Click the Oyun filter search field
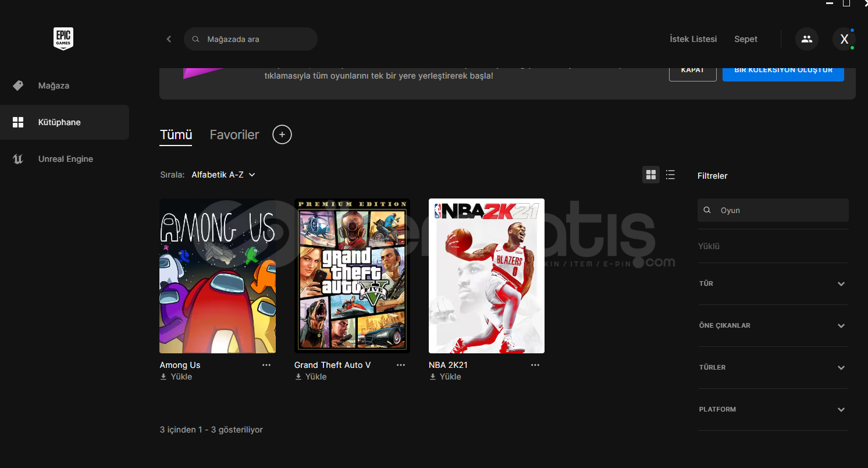The height and width of the screenshot is (468, 868). pyautogui.click(x=773, y=210)
